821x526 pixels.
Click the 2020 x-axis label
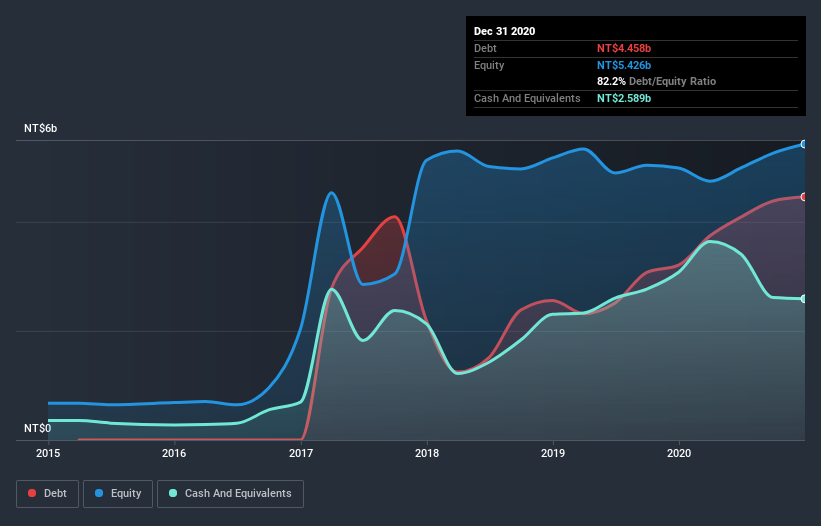679,453
